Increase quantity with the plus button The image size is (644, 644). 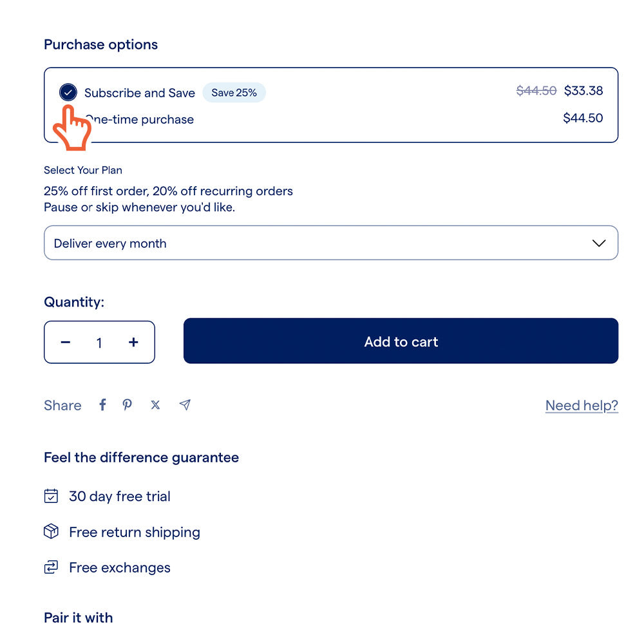tap(133, 342)
